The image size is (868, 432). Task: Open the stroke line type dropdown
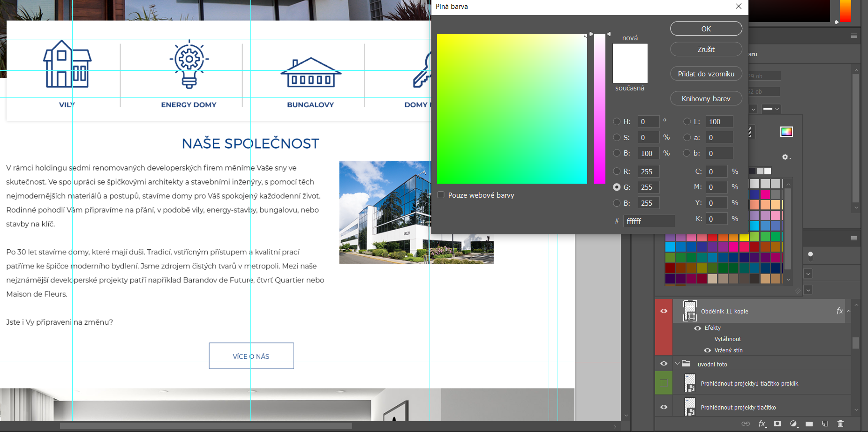coord(771,109)
